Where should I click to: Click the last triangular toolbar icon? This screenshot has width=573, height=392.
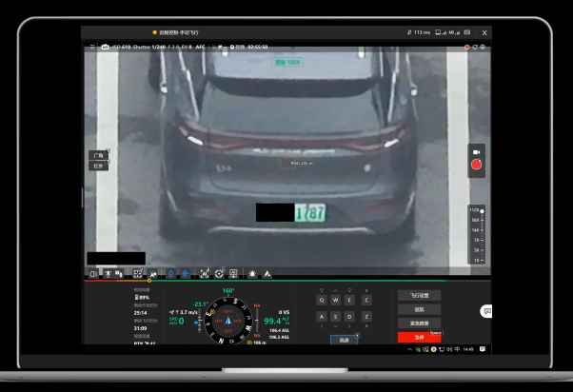pos(267,274)
